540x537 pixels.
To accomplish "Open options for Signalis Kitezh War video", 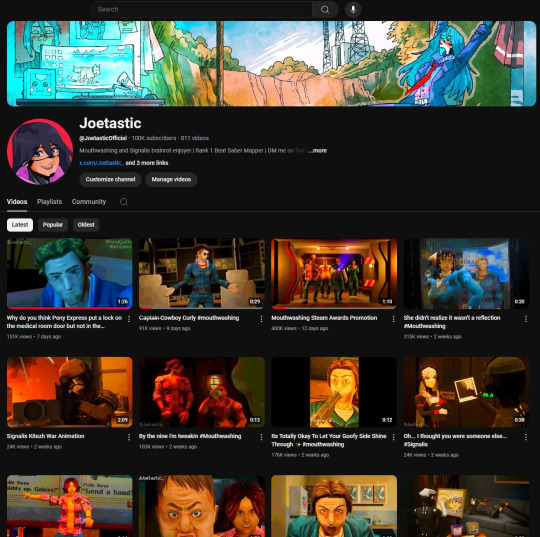I will click(129, 437).
